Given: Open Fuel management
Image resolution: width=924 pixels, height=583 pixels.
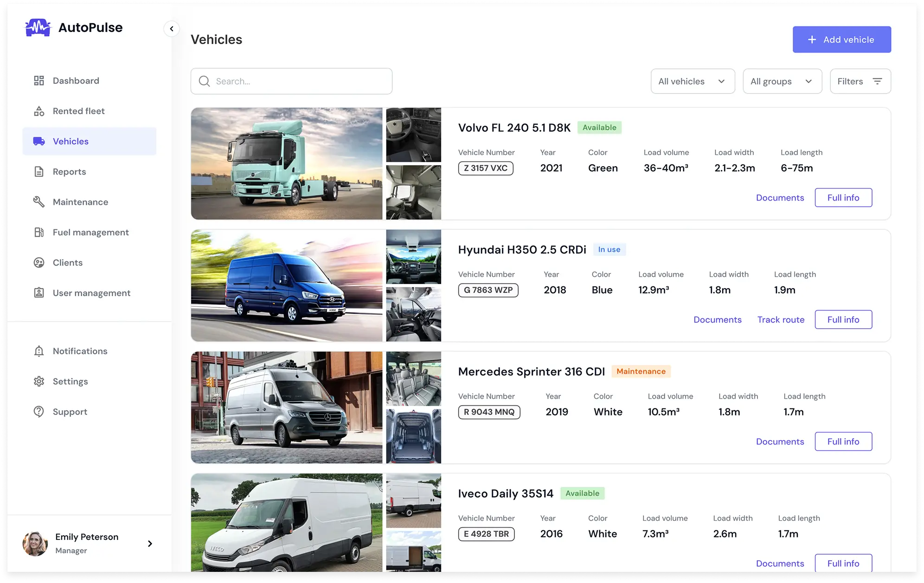Looking at the screenshot, I should (90, 232).
